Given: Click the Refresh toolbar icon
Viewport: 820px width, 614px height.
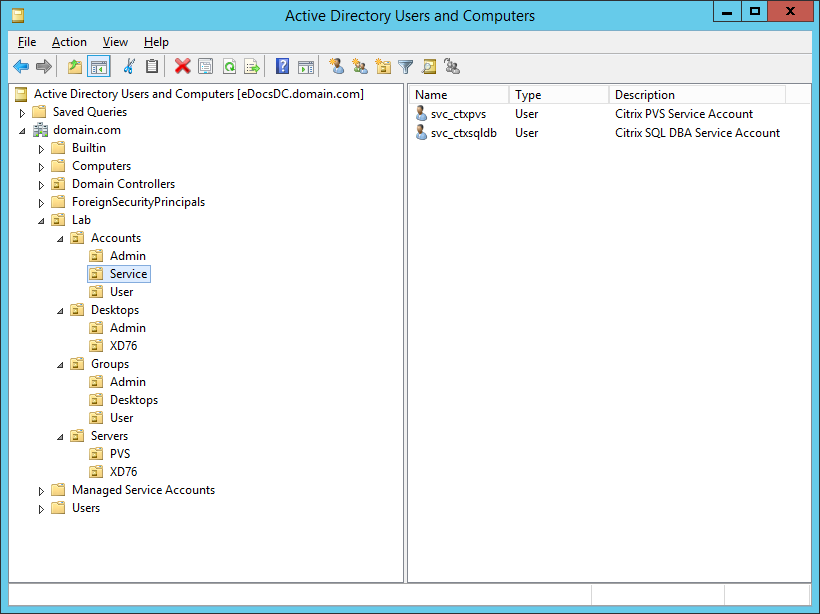Looking at the screenshot, I should 229,67.
